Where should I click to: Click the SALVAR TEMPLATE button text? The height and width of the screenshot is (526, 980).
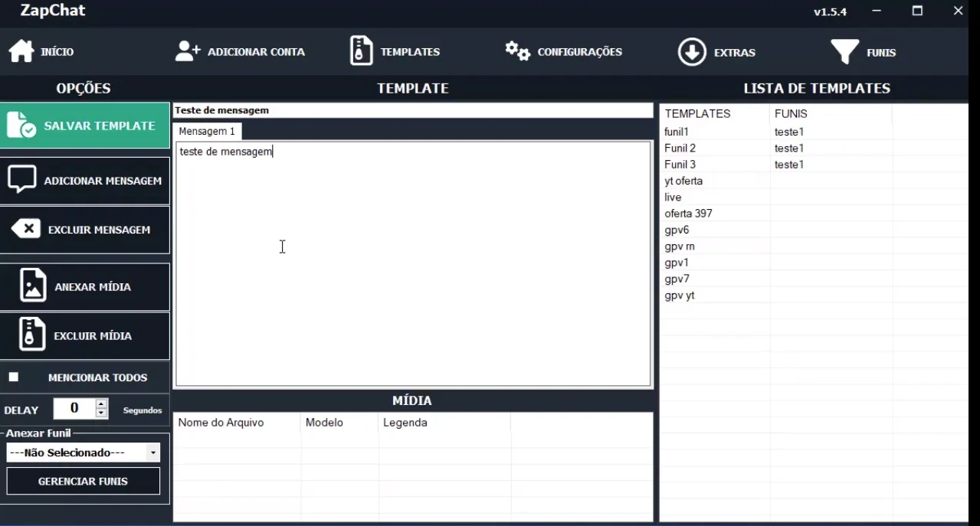[x=100, y=126]
